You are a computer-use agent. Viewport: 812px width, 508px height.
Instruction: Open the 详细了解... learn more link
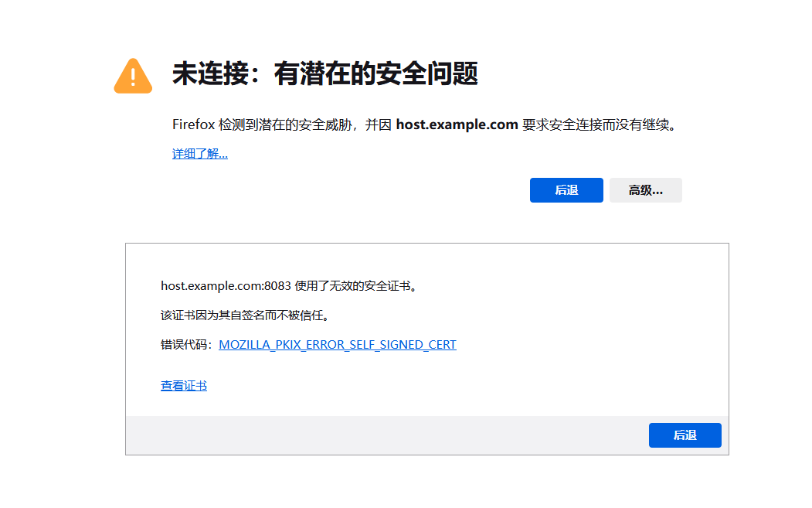coord(200,154)
